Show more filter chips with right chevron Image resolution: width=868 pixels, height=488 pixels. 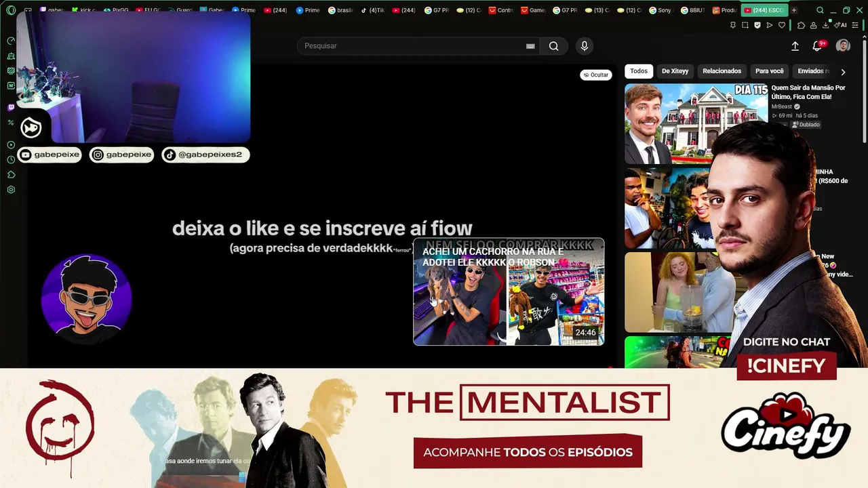[x=843, y=72]
